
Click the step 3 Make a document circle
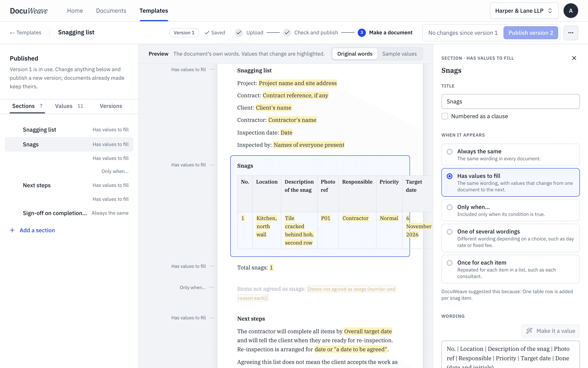tap(361, 33)
